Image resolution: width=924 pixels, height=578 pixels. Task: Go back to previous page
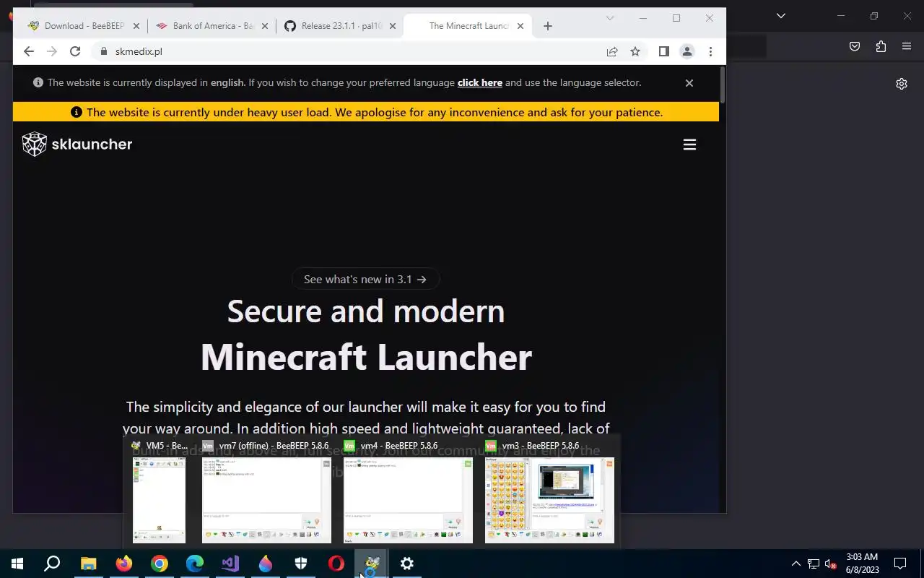click(28, 51)
